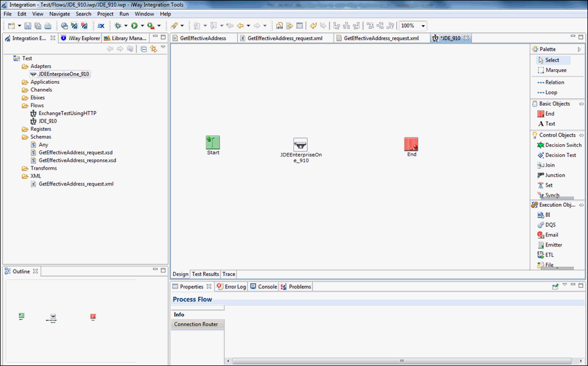Image resolution: width=588 pixels, height=366 pixels.
Task: Pick the Set object in Palette
Action: tap(545, 186)
